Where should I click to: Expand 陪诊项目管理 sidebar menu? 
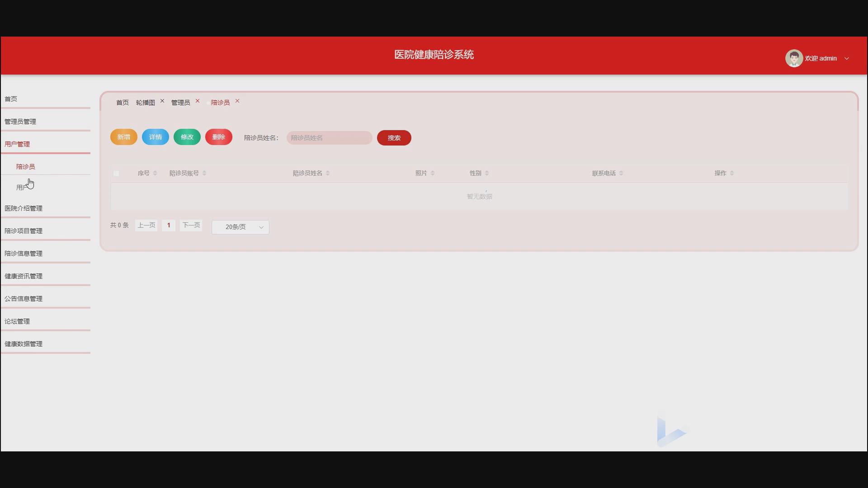[x=24, y=231]
